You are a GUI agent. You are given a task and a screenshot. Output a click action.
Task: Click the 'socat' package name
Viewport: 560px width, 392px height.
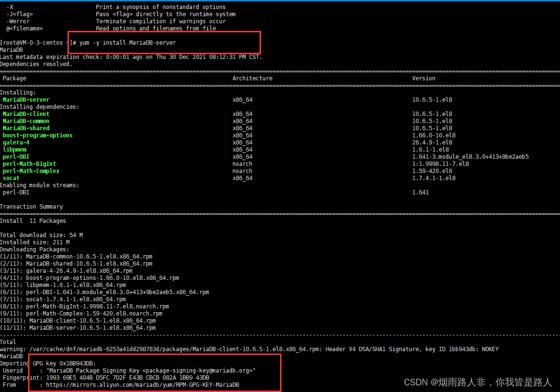coord(11,178)
